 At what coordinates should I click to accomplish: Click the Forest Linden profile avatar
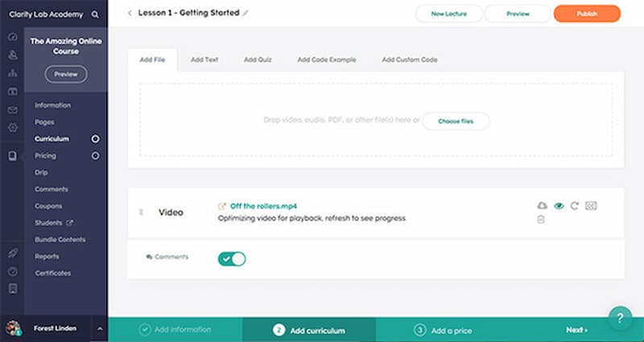(x=13, y=328)
